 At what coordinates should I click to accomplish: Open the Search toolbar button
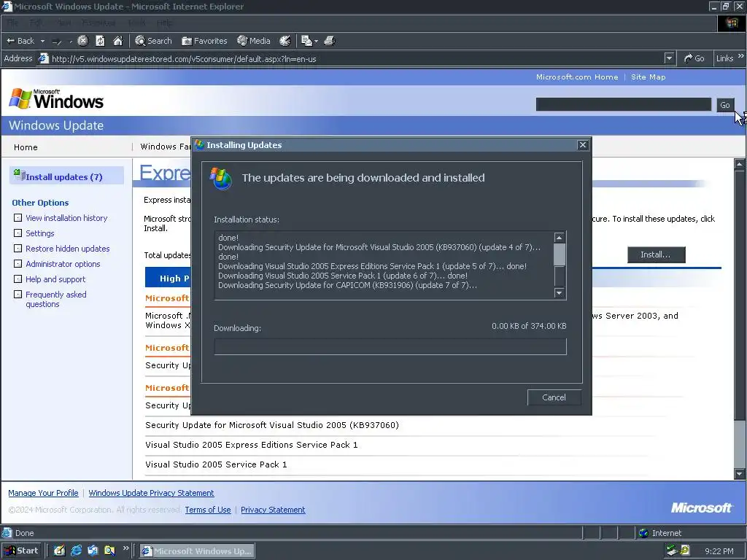point(153,41)
